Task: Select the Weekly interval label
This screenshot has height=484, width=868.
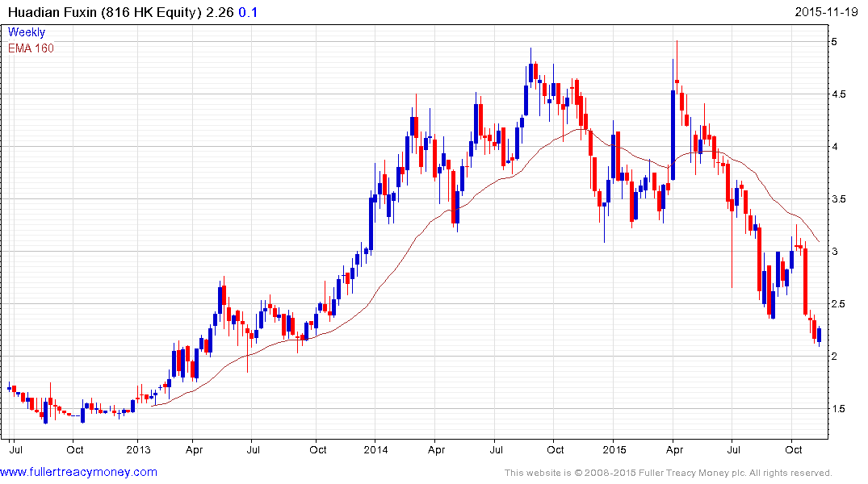Action: point(27,32)
